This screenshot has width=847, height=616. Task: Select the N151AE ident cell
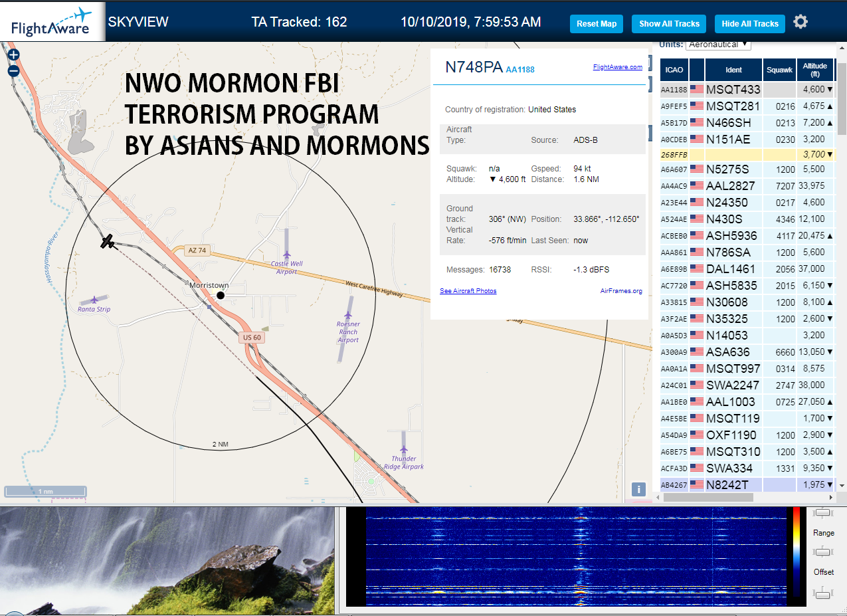click(733, 139)
